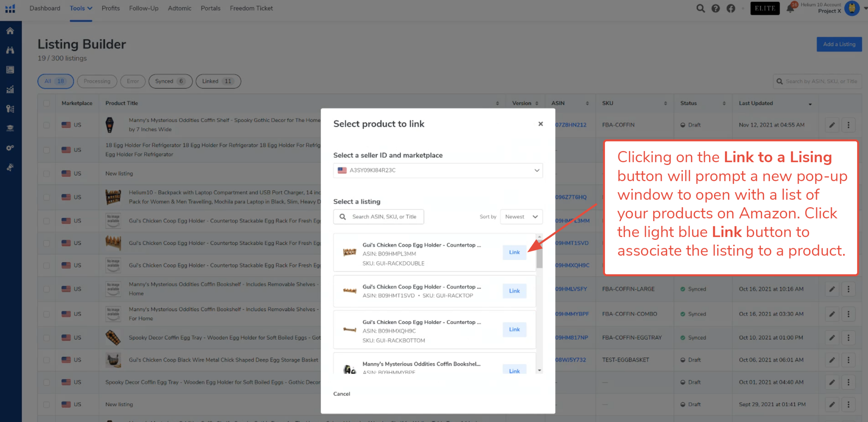Check the Coffin Shelf listing row checkbox
868x422 pixels.
pos(46,125)
